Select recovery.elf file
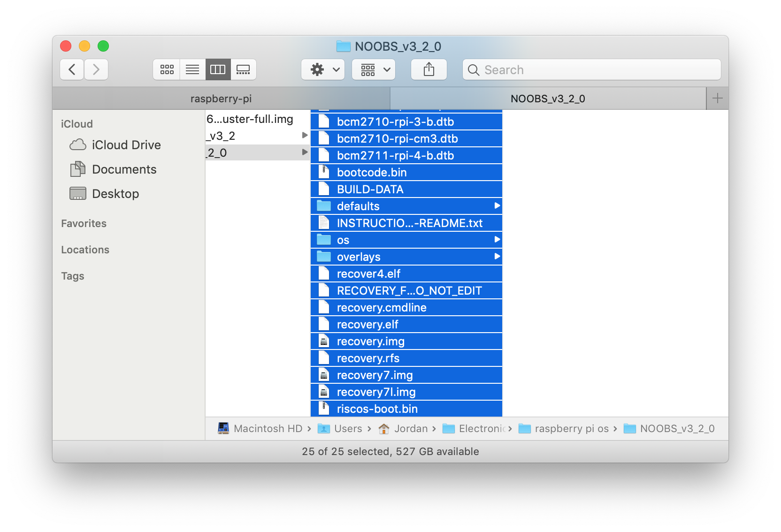Image resolution: width=781 pixels, height=532 pixels. [x=406, y=325]
